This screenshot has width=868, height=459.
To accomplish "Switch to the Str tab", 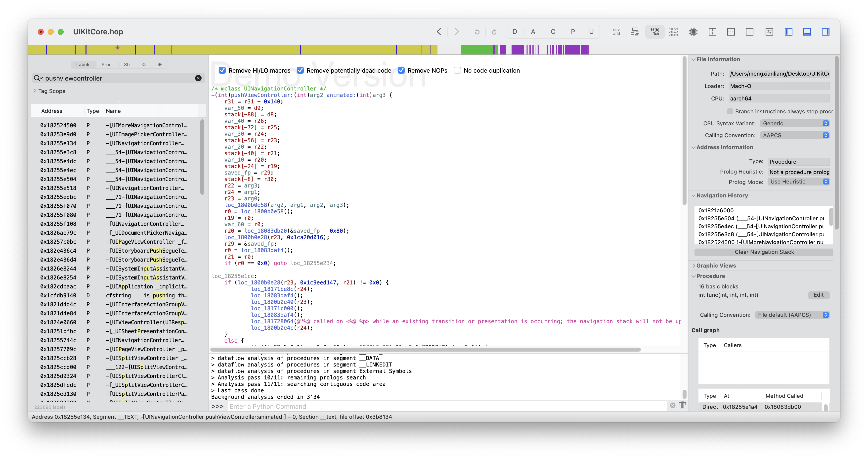I will pyautogui.click(x=127, y=64).
